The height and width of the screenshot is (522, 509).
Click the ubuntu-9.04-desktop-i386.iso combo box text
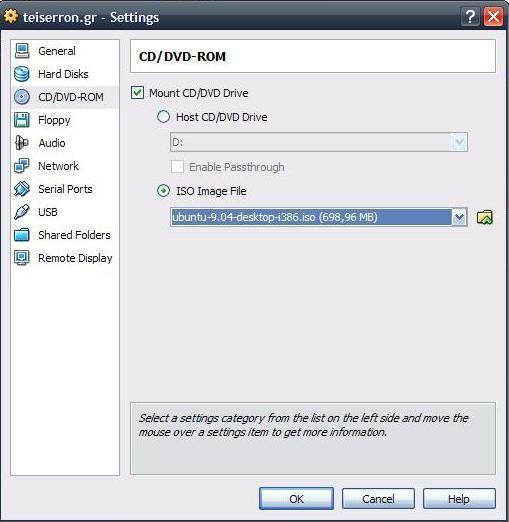tap(275, 217)
